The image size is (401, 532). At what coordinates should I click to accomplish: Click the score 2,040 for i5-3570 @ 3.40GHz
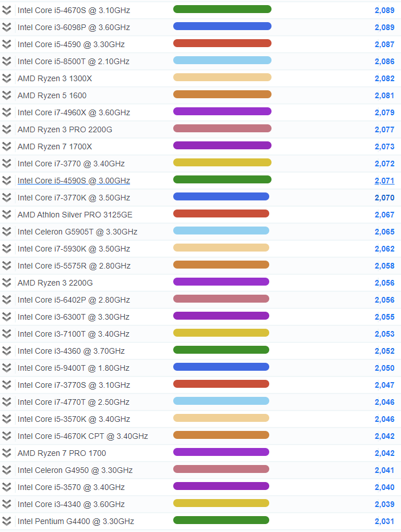click(x=385, y=487)
